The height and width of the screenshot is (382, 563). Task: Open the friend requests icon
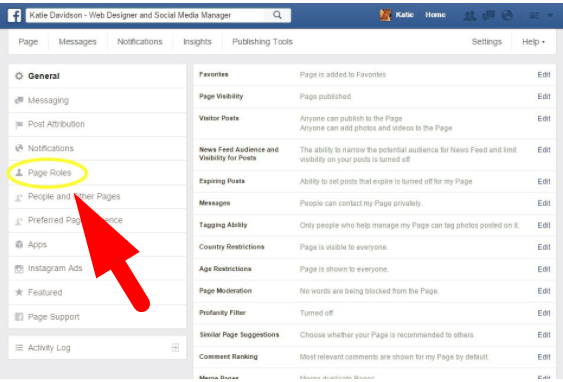pyautogui.click(x=470, y=15)
